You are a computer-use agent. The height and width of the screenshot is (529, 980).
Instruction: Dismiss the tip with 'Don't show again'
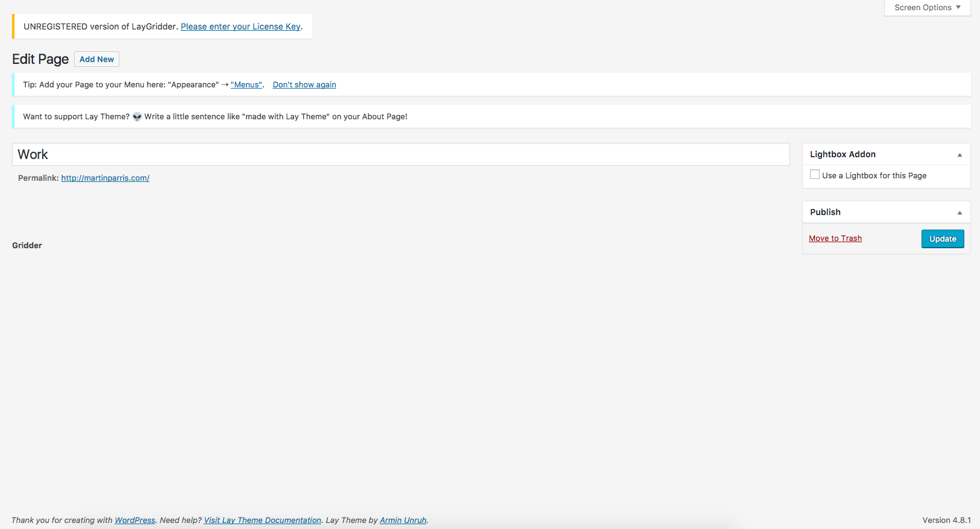tap(304, 85)
